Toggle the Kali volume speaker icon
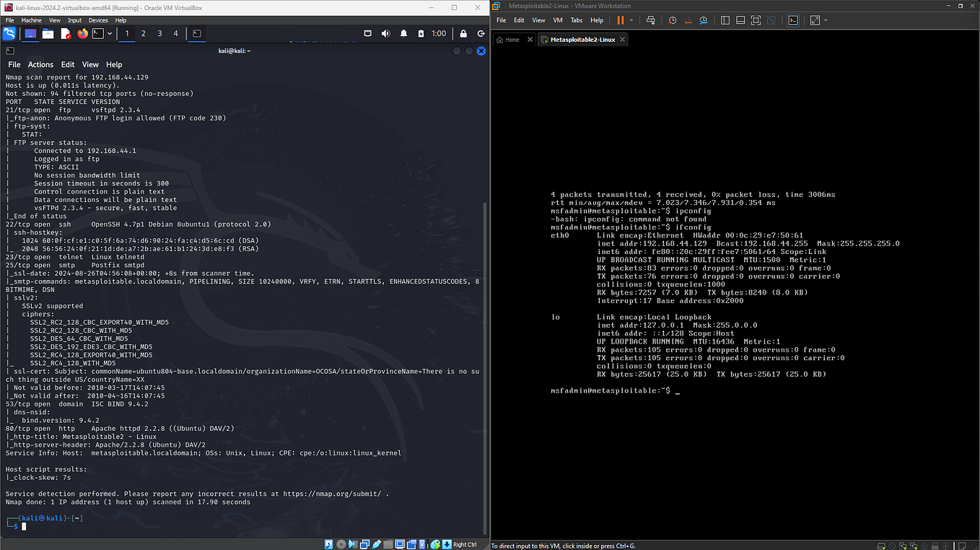 [385, 33]
